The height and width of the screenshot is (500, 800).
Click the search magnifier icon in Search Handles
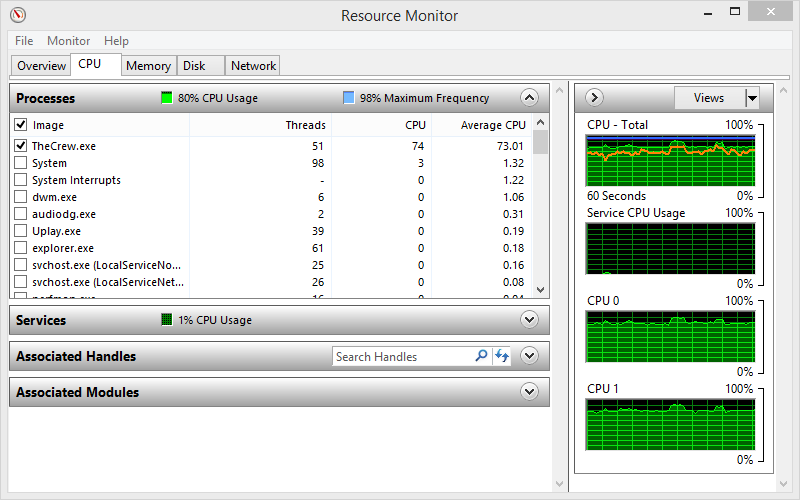[481, 356]
